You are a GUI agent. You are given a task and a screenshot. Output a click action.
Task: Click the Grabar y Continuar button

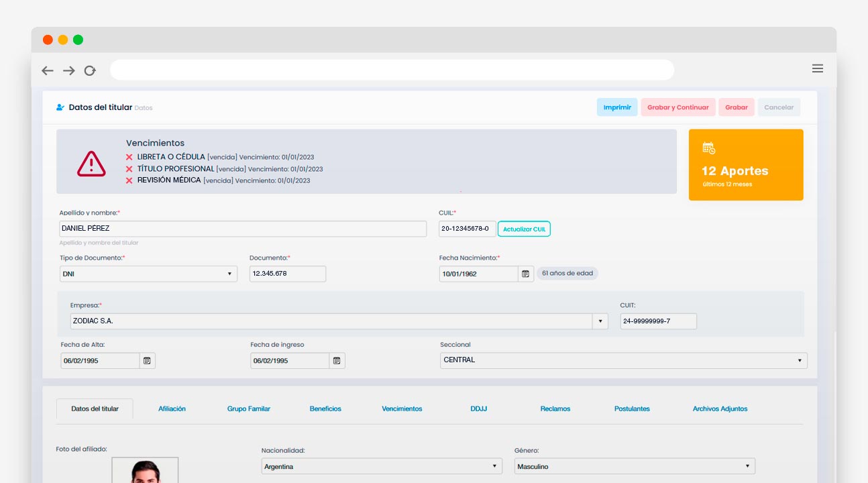678,107
